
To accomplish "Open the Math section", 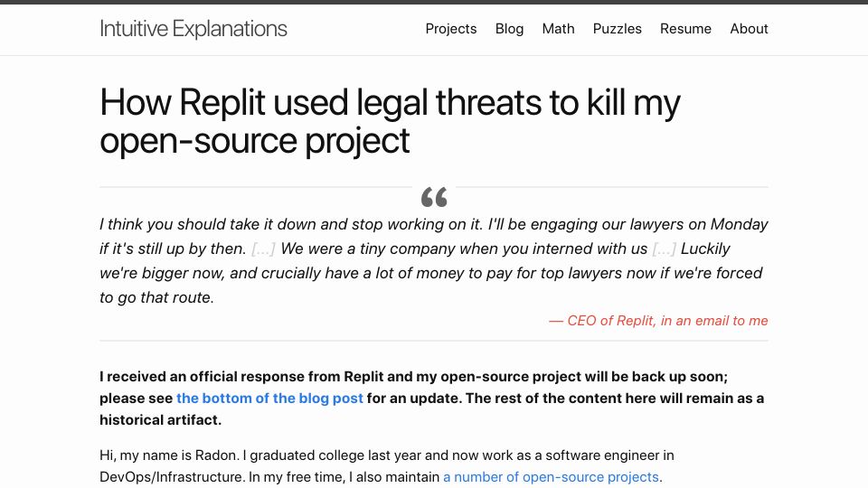I will coord(558,29).
